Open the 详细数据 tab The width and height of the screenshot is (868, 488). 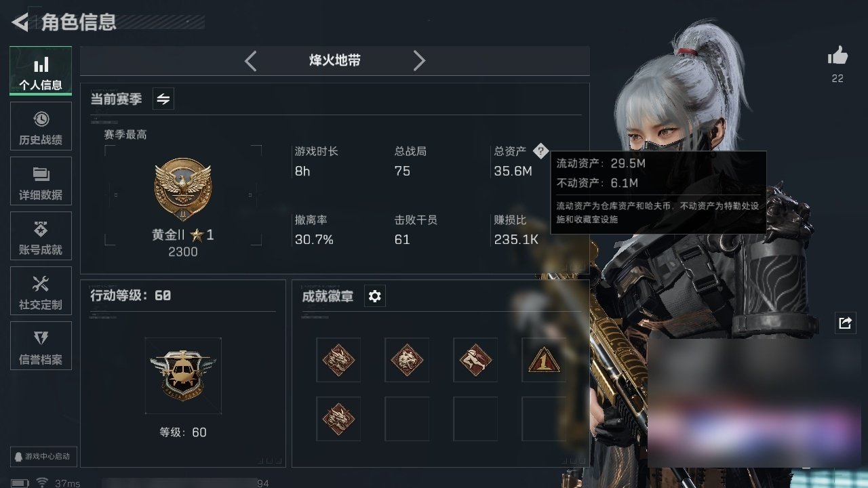tap(41, 182)
